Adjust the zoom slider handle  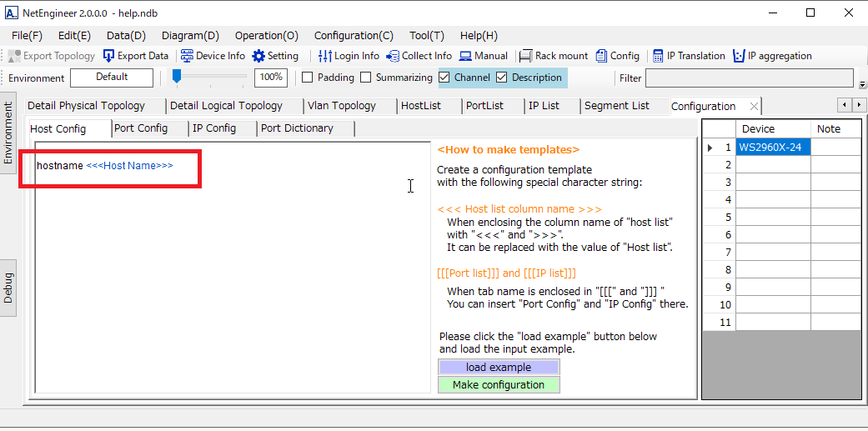coord(177,77)
